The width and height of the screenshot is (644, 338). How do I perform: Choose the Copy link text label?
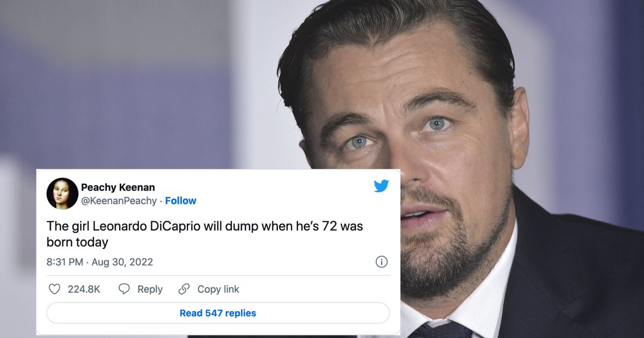[218, 289]
